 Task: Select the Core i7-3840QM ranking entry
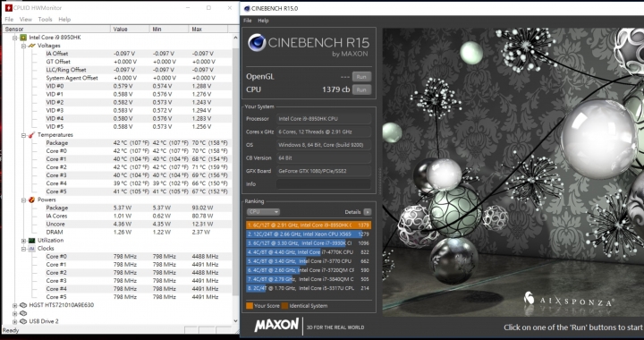click(x=309, y=279)
